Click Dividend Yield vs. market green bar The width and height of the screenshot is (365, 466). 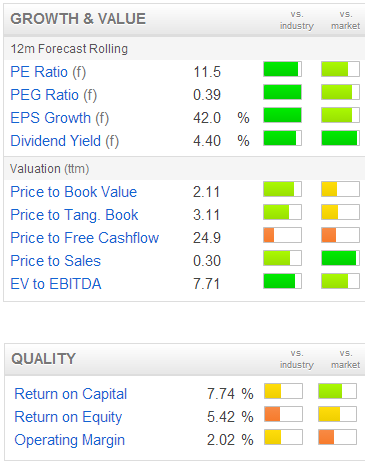[340, 138]
